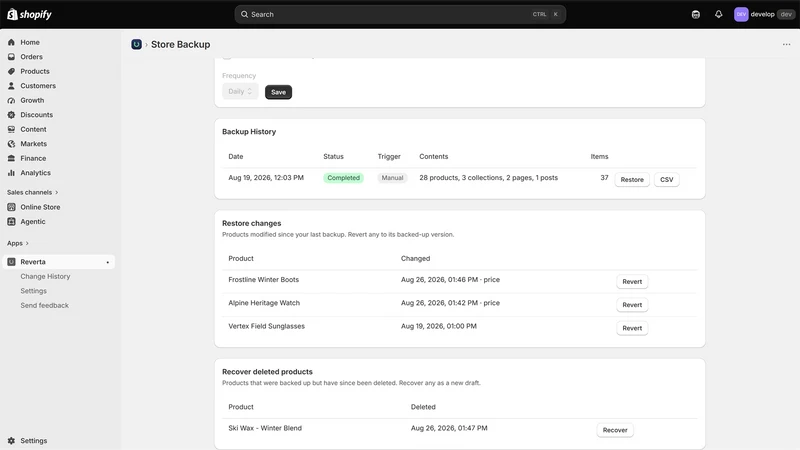The height and width of the screenshot is (450, 800).
Task: Click 'Vertex Field Sunglasses' product name
Action: [266, 326]
